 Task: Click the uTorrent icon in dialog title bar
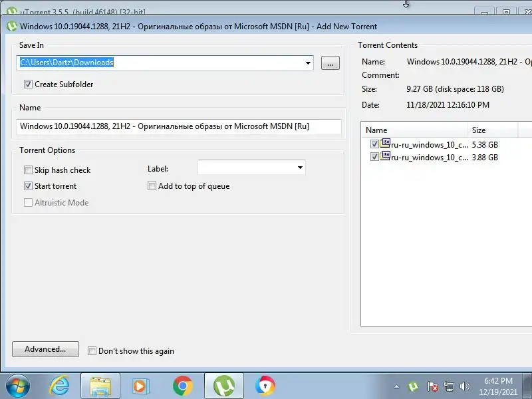(x=11, y=27)
